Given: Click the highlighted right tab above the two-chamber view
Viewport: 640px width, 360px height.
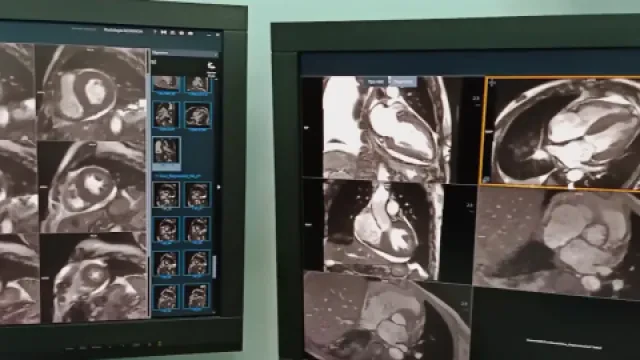Looking at the screenshot, I should click(403, 82).
